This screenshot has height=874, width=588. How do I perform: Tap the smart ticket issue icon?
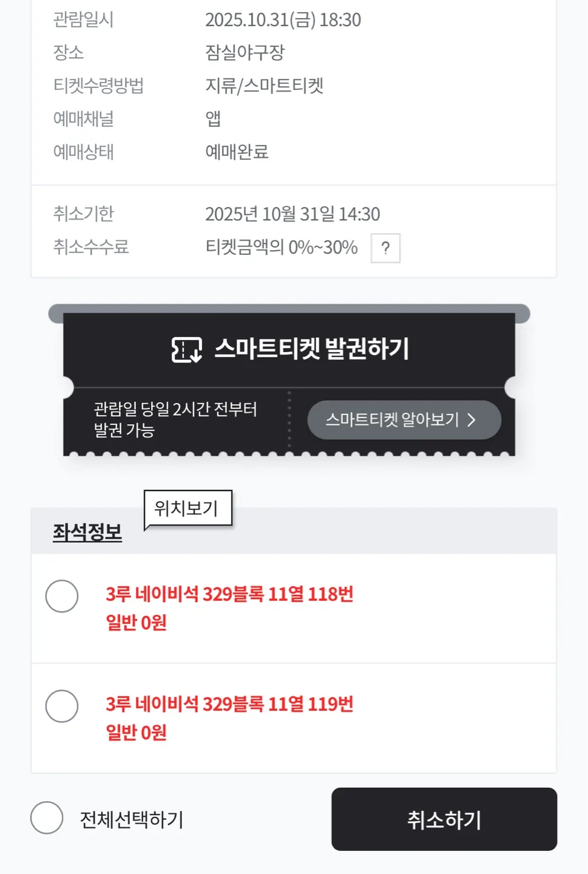[186, 350]
